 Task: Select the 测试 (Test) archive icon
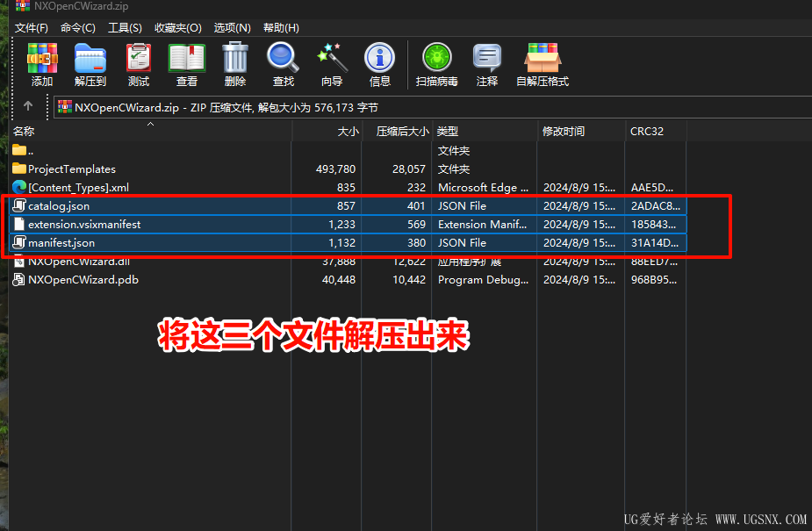(138, 64)
